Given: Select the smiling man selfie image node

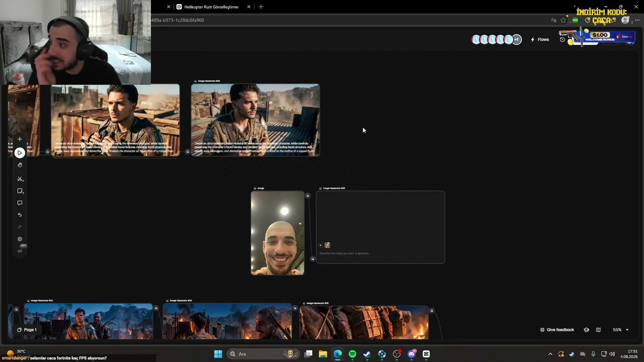Looking at the screenshot, I should (x=278, y=233).
